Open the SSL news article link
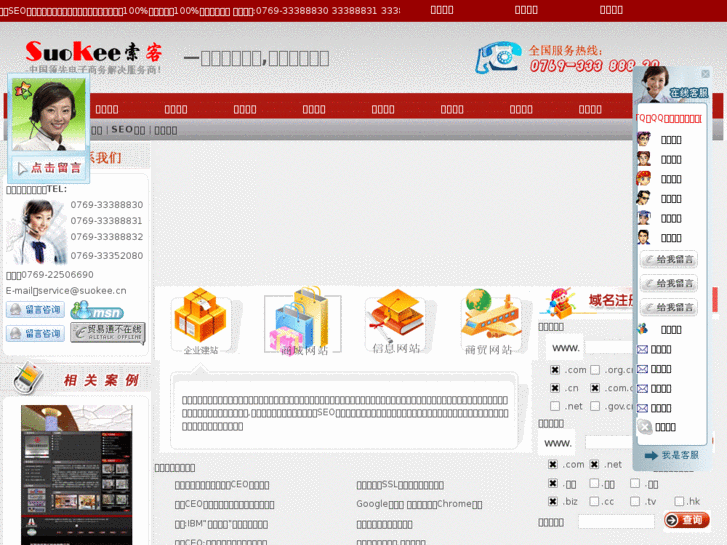Viewport: 727px width, 545px height. tap(400, 485)
